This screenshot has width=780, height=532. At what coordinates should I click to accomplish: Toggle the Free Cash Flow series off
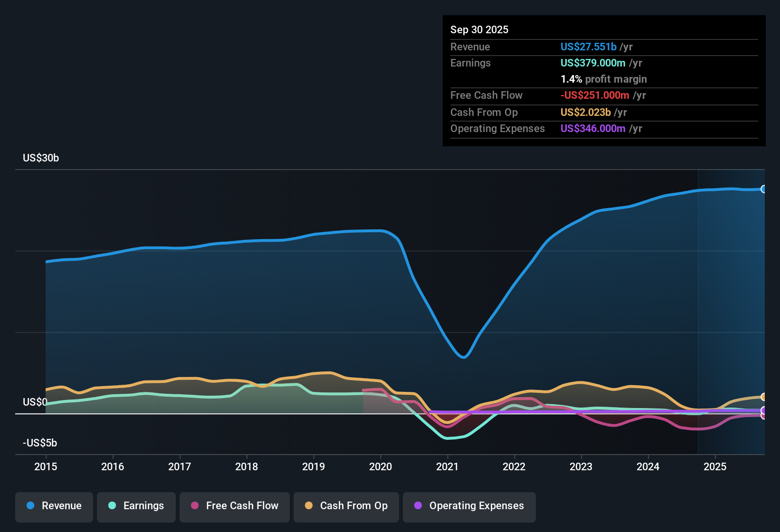tap(234, 506)
